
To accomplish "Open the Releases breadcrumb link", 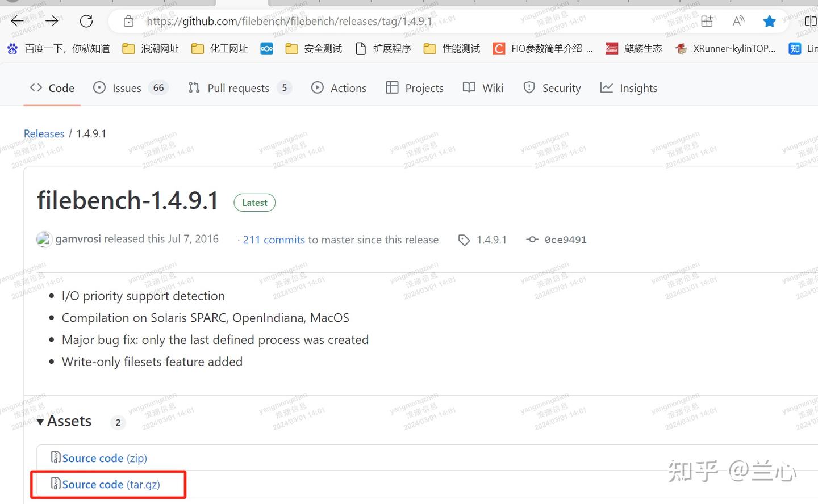I will pyautogui.click(x=44, y=133).
